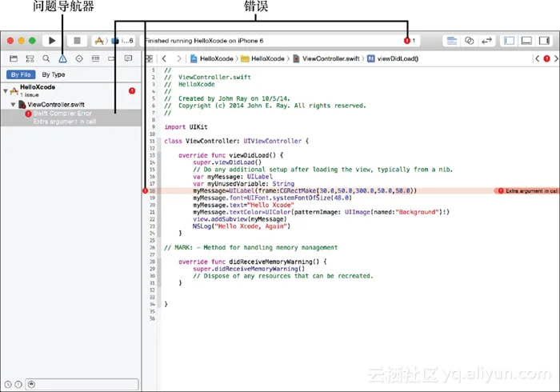
Task: Open the Find navigator magnifier icon
Action: [46, 58]
